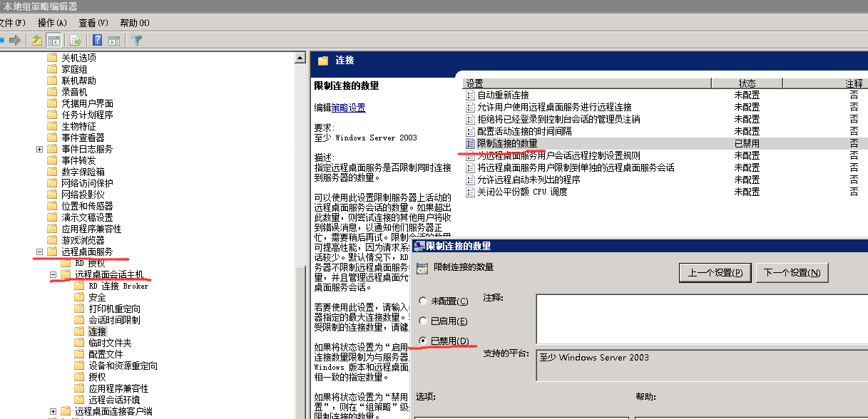Click policy icon beside 限制连接的数量 row

coord(470,143)
